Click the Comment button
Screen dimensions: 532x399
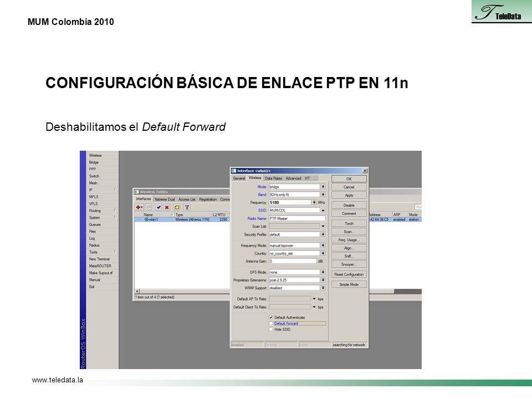(x=349, y=213)
